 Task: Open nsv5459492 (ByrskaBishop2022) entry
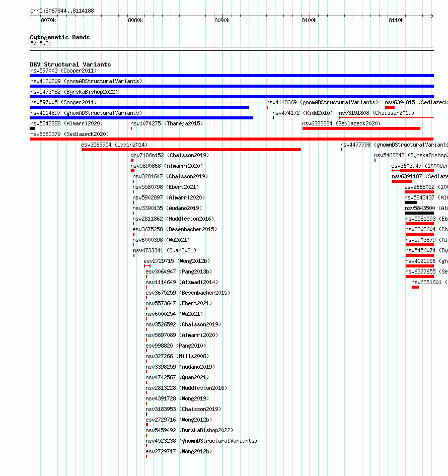(189, 431)
